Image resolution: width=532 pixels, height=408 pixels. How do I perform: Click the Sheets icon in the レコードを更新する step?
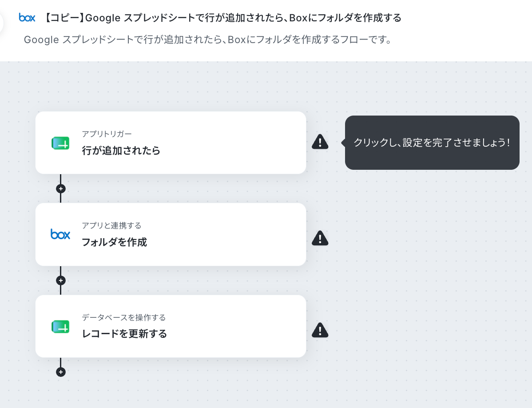(x=60, y=327)
